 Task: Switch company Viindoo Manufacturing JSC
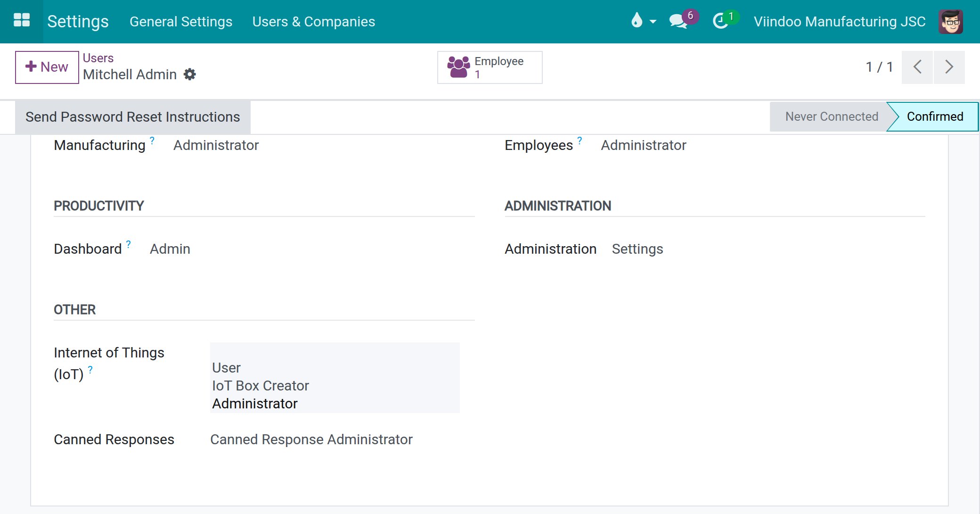point(840,22)
